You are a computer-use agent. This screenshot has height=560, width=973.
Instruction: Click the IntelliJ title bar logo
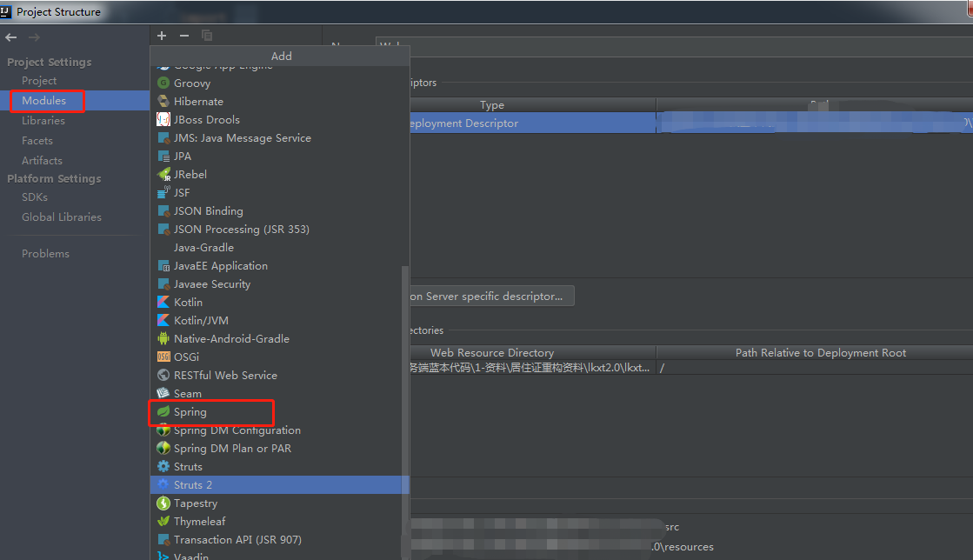(x=6, y=11)
